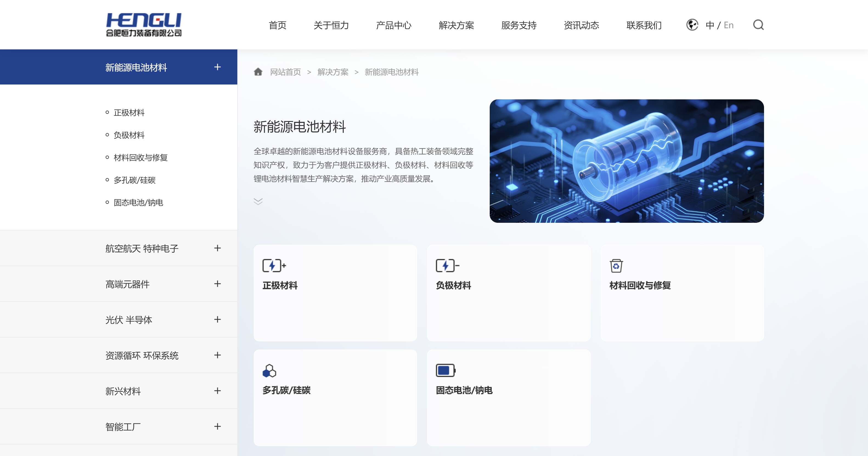The image size is (868, 456).
Task: Expand the 智能工厂 category
Action: [218, 426]
